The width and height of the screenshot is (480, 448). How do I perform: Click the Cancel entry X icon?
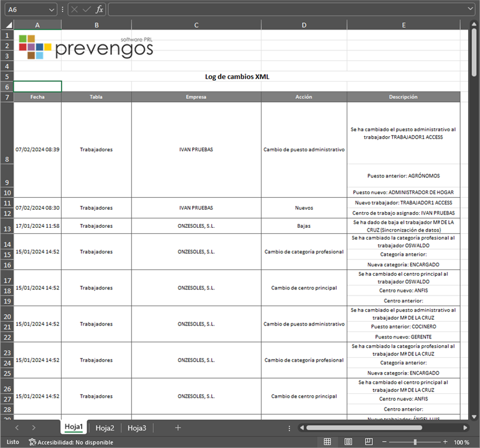click(x=75, y=9)
